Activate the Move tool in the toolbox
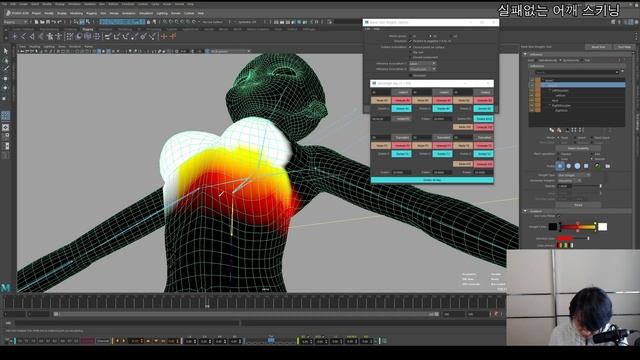The height and width of the screenshot is (360, 640). tap(6, 78)
